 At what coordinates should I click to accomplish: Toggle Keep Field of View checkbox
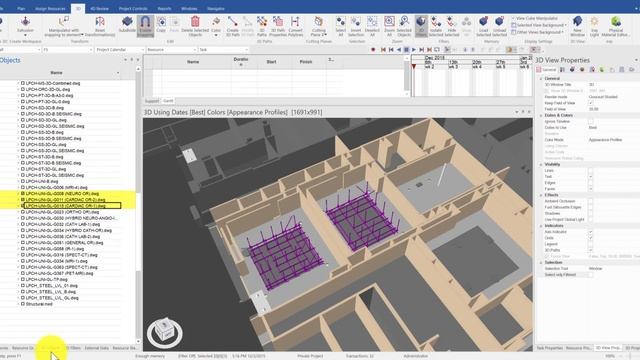591,103
